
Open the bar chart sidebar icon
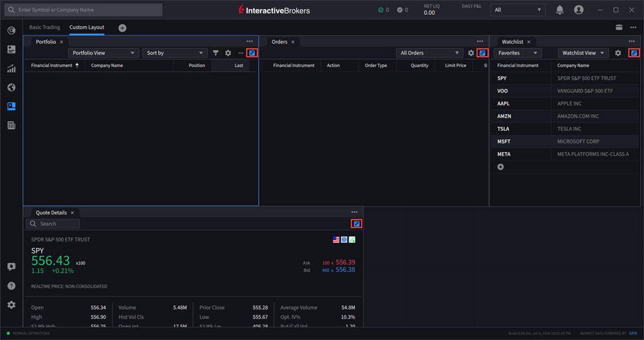click(x=12, y=69)
